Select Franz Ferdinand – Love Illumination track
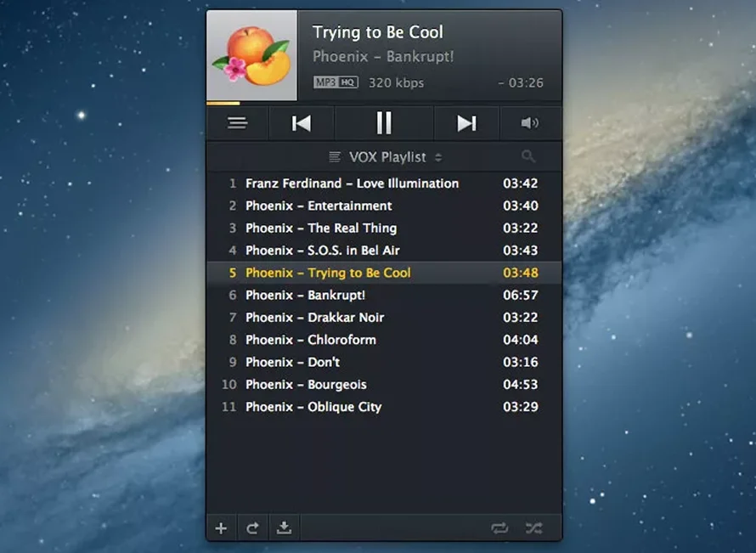 (x=352, y=183)
